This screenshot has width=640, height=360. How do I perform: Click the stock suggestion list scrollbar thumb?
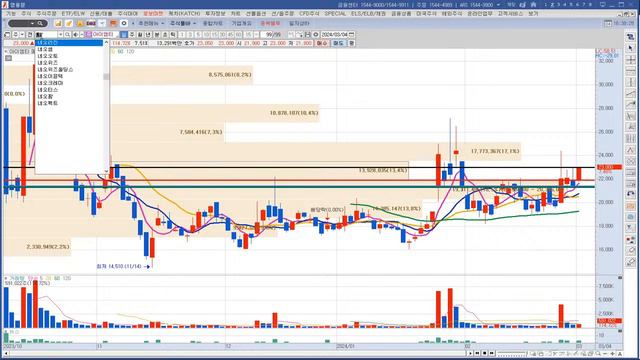point(107,77)
